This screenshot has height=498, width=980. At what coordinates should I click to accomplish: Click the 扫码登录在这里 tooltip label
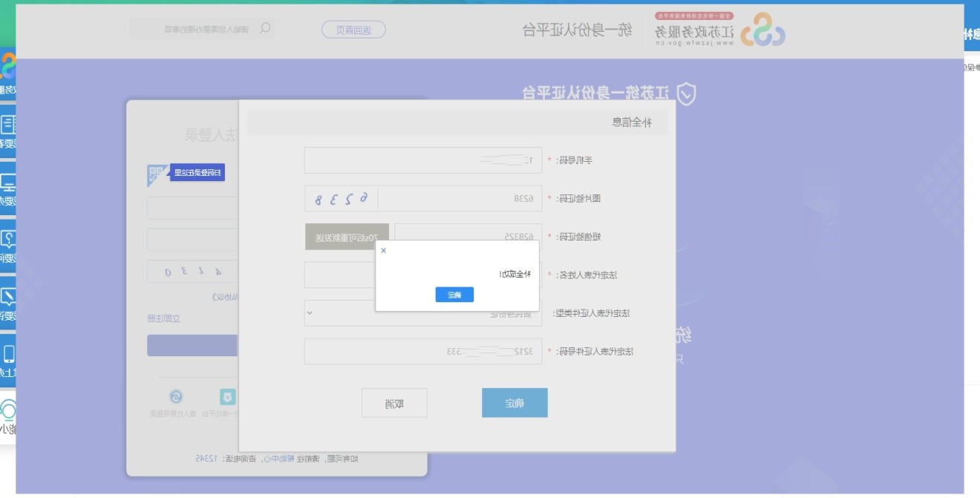(x=197, y=173)
